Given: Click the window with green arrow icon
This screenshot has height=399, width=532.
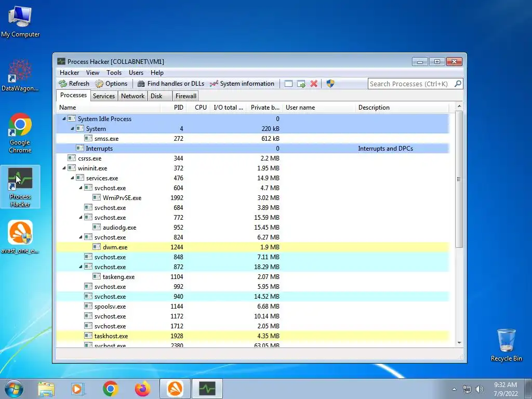Looking at the screenshot, I should point(301,84).
